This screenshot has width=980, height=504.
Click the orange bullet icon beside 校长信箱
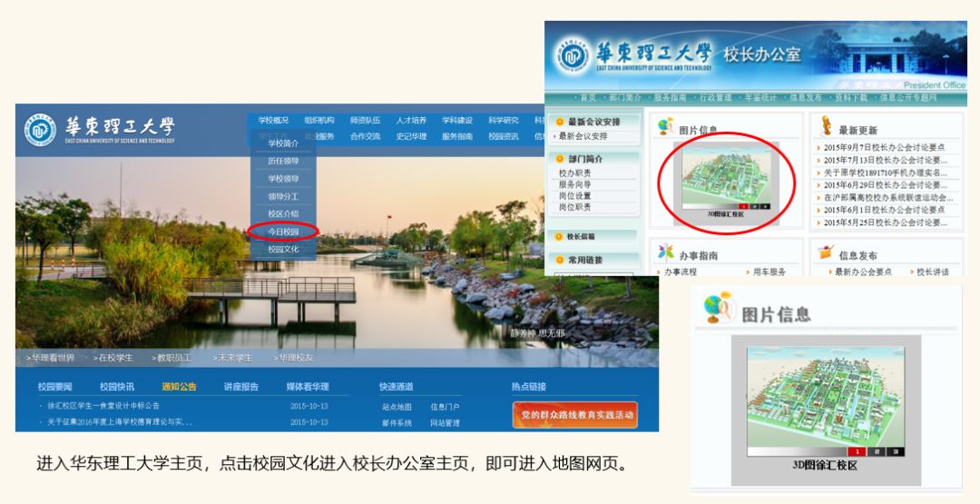coord(559,236)
